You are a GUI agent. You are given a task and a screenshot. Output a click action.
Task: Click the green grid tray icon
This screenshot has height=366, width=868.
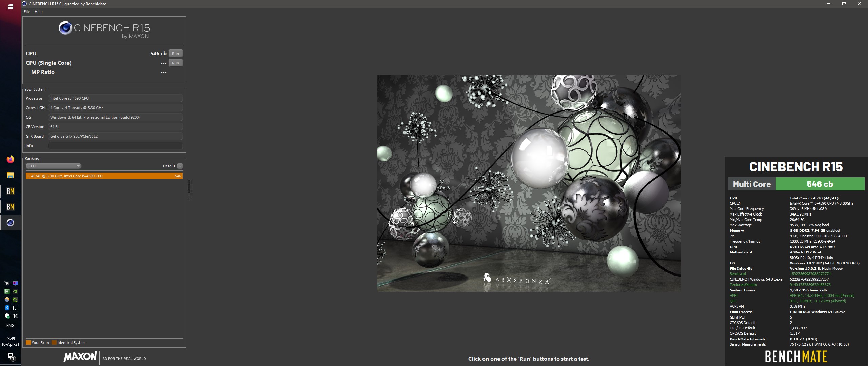[x=15, y=300]
